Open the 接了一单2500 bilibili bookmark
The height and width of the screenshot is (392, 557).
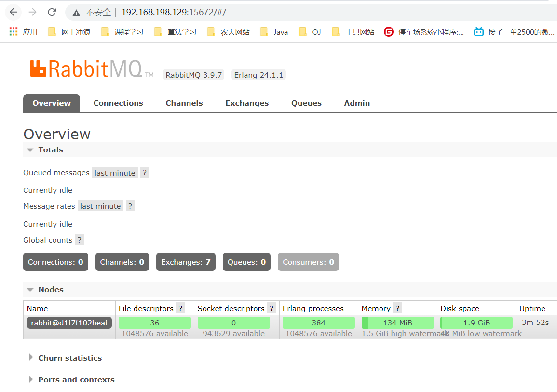tap(514, 32)
